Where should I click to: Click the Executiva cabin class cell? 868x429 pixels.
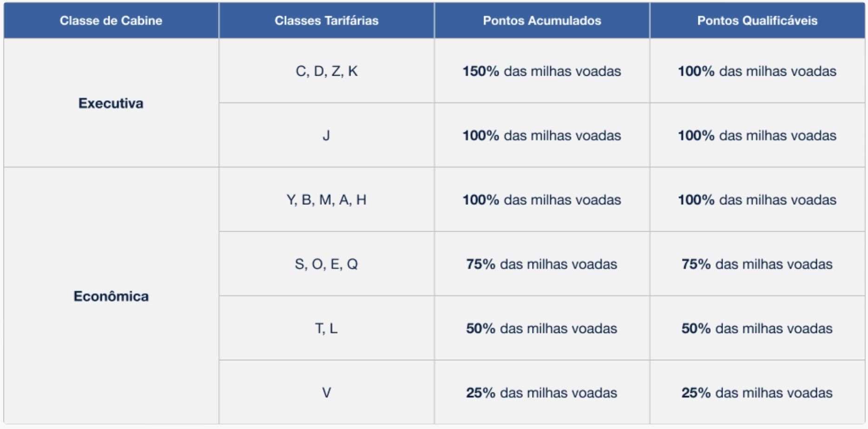pyautogui.click(x=111, y=103)
